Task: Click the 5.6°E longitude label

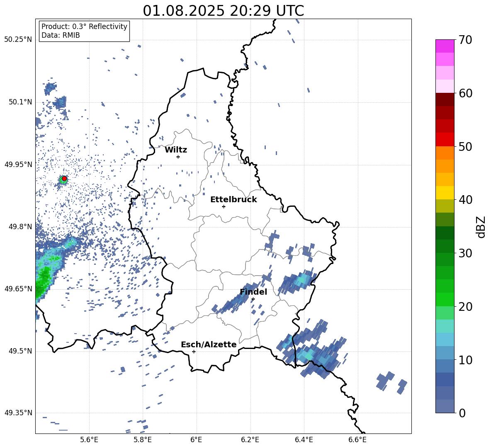Action: coord(89,440)
